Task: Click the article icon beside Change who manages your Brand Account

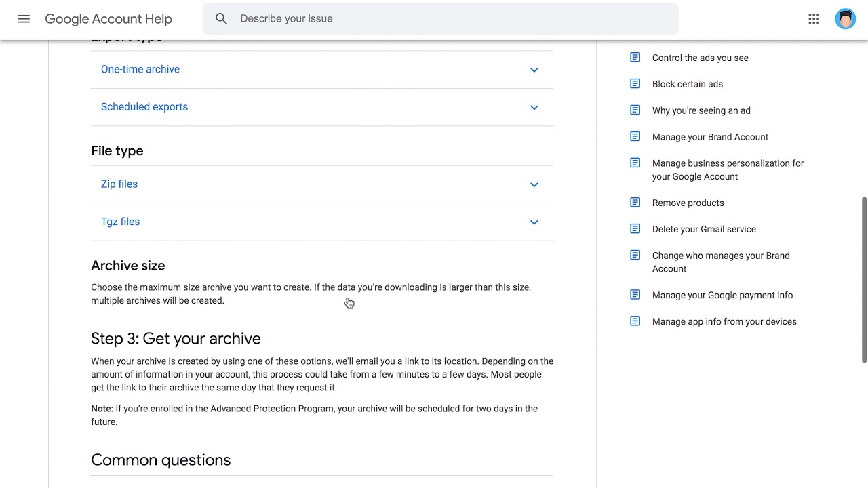Action: tap(635, 256)
